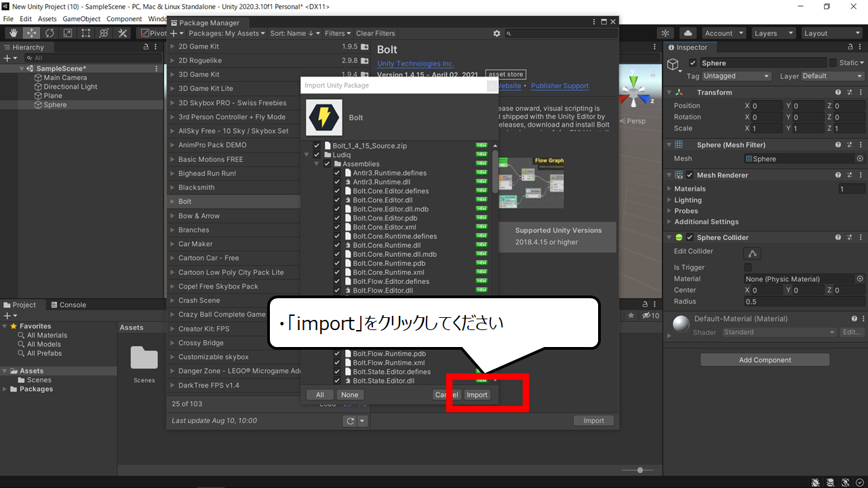Open Transform component preset icon

(850, 92)
